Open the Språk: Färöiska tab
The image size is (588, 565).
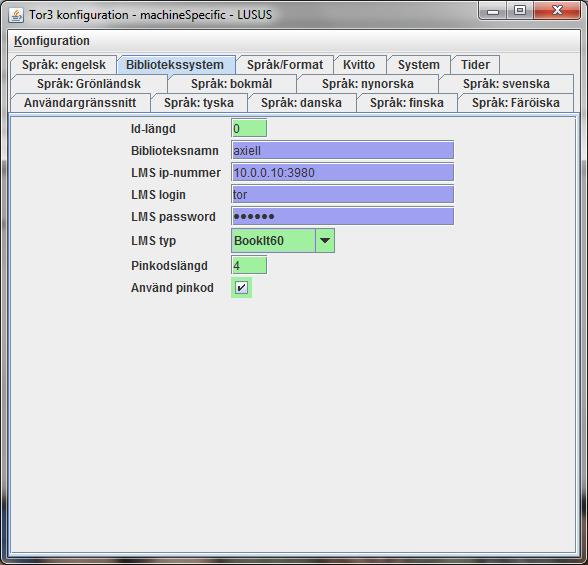(x=516, y=103)
